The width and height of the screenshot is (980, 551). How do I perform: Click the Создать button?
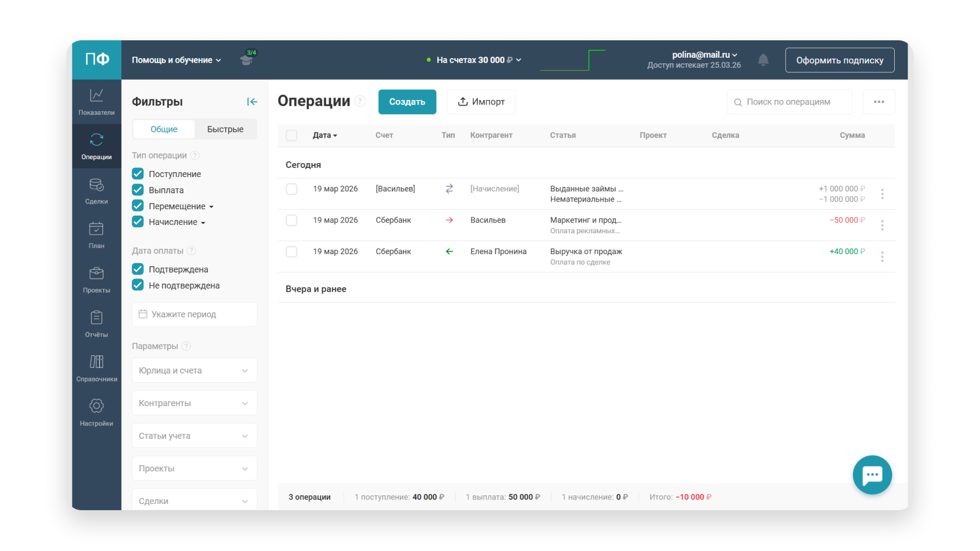407,102
